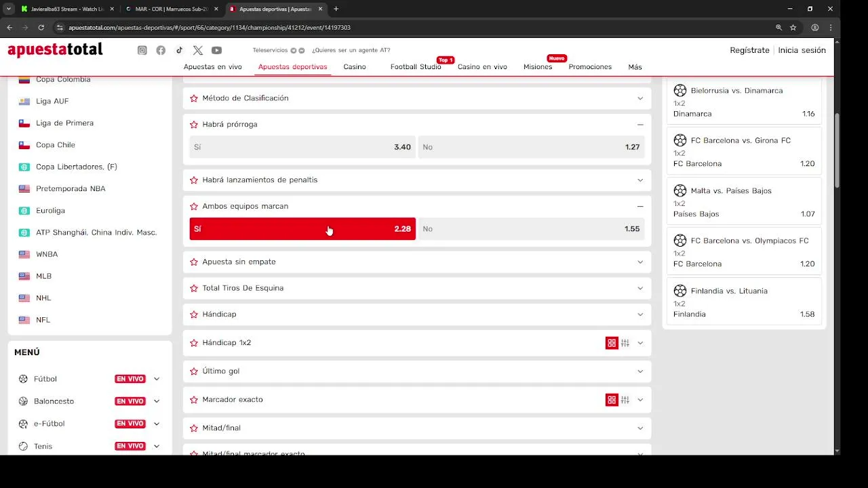
Task: Expand the Fútbol menu chevron
Action: coord(157,379)
